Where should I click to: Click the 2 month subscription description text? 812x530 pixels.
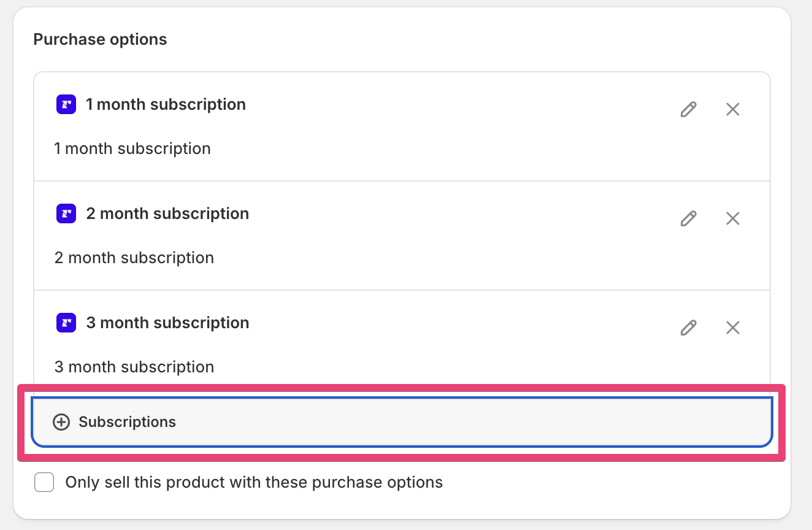(x=134, y=258)
